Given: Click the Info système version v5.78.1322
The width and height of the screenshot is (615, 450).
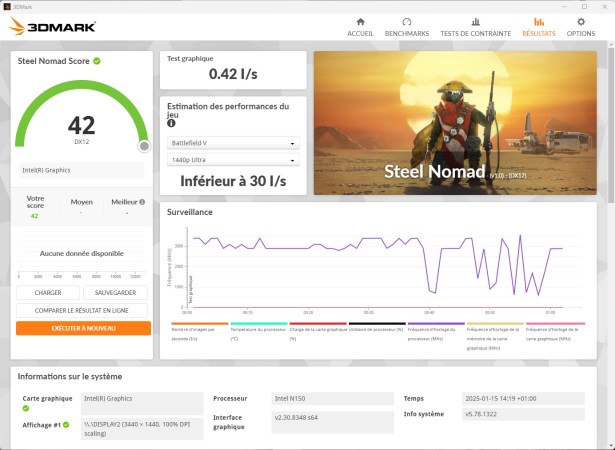Looking at the screenshot, I should tap(523, 414).
